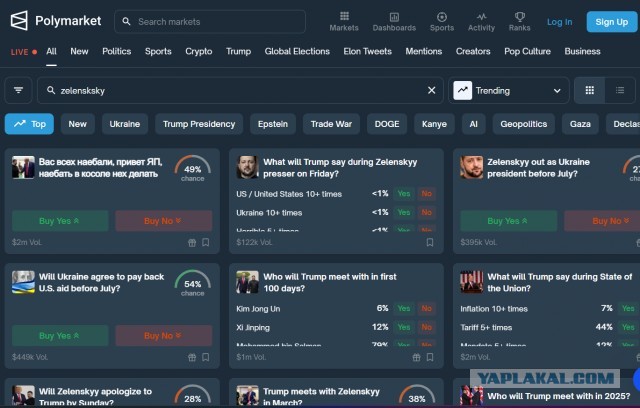Select the Ukraine filter chip
This screenshot has width=640, height=408.
[125, 124]
